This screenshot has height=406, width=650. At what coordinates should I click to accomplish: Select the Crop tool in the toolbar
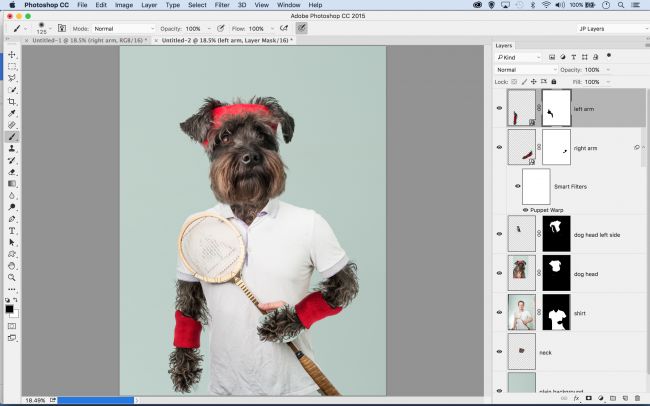click(x=12, y=101)
